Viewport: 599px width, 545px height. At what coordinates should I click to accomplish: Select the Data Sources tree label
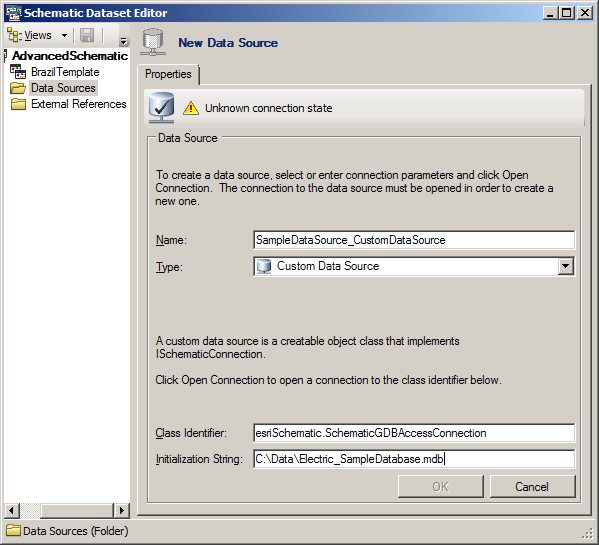pos(63,88)
